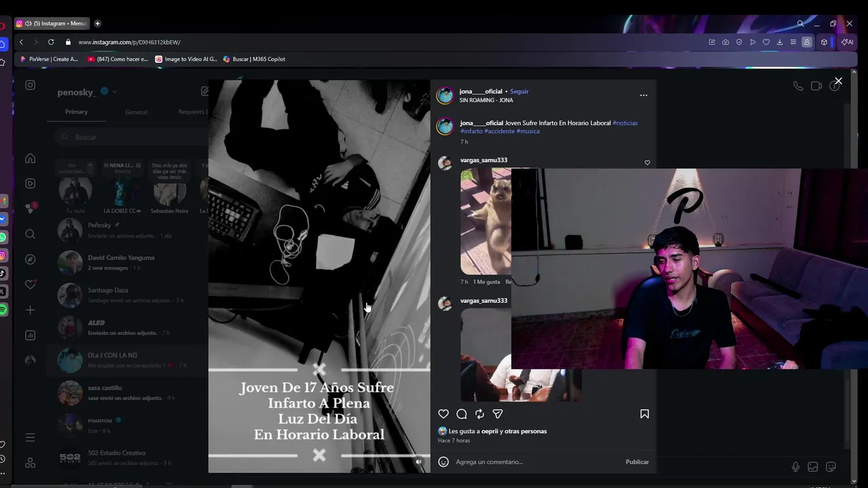The image size is (868, 488).
Task: Click the #musica hashtag
Action: click(528, 131)
